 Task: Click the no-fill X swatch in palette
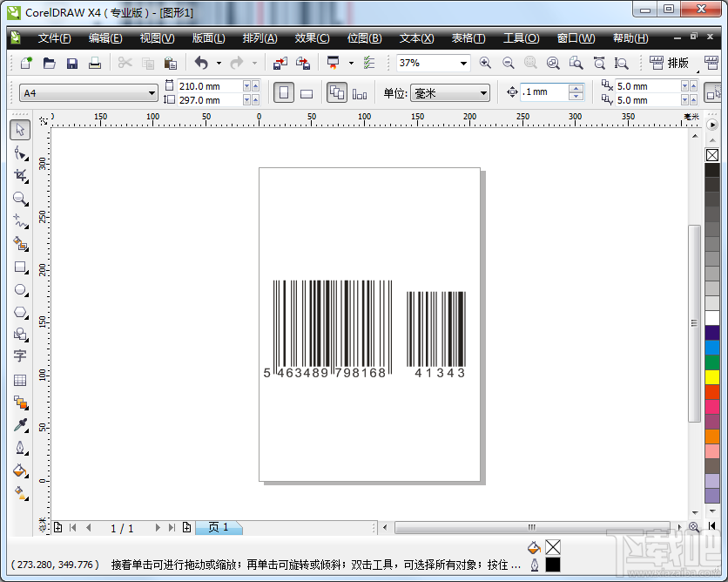(712, 155)
